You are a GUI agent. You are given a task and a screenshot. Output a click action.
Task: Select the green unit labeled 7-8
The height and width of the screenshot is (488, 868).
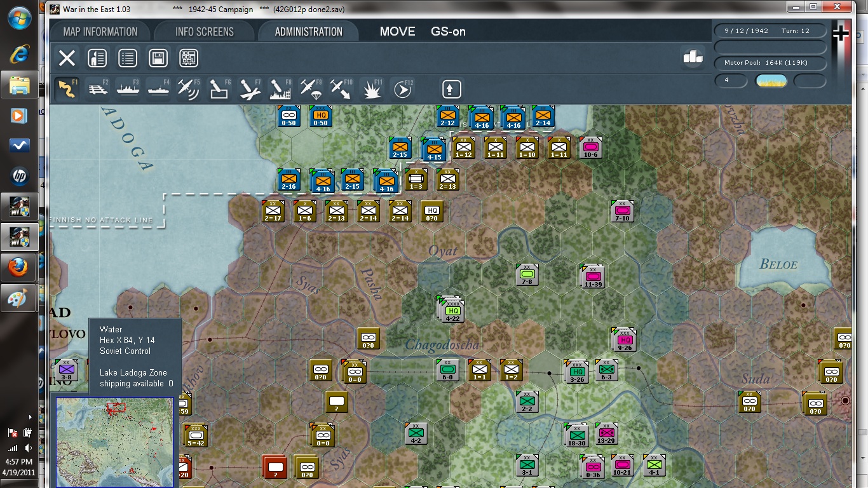point(527,274)
